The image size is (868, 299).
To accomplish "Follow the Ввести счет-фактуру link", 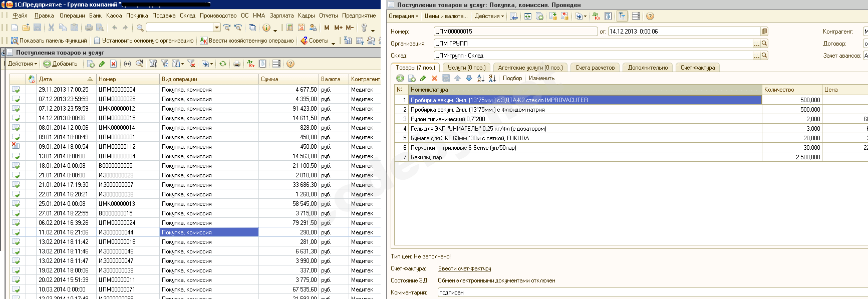I will 464,268.
